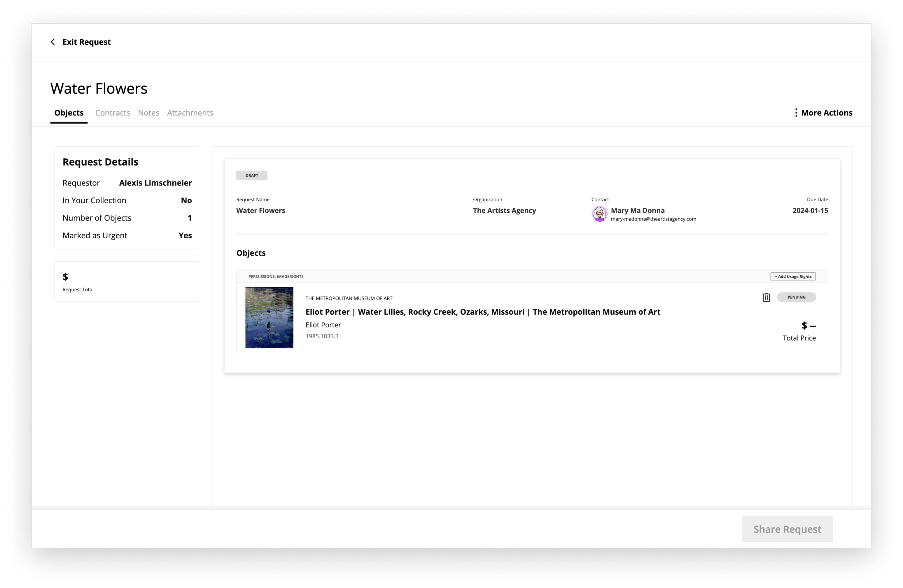Click the mary-madonna email address
This screenshot has height=588, width=903.
click(653, 219)
